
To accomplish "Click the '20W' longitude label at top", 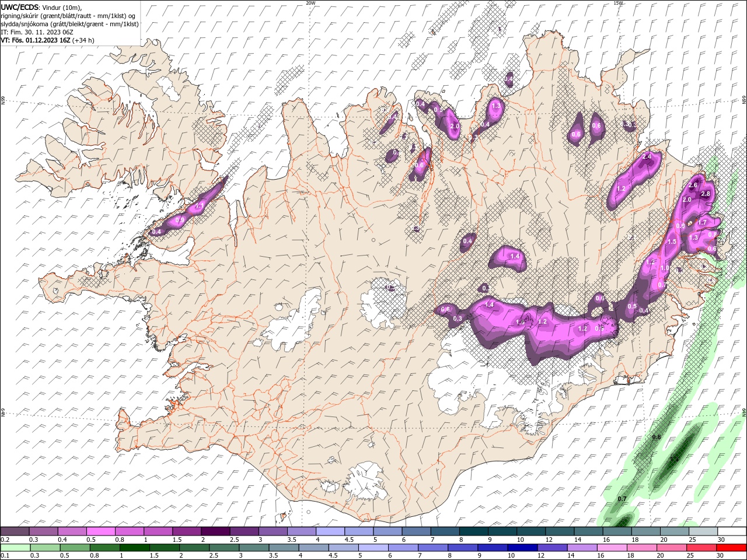I will click(x=310, y=3).
